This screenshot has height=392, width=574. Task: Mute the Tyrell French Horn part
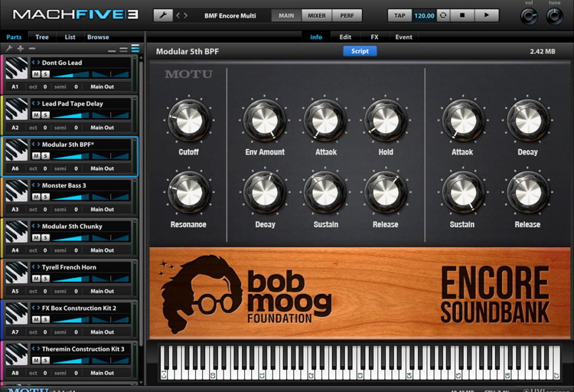coord(36,279)
